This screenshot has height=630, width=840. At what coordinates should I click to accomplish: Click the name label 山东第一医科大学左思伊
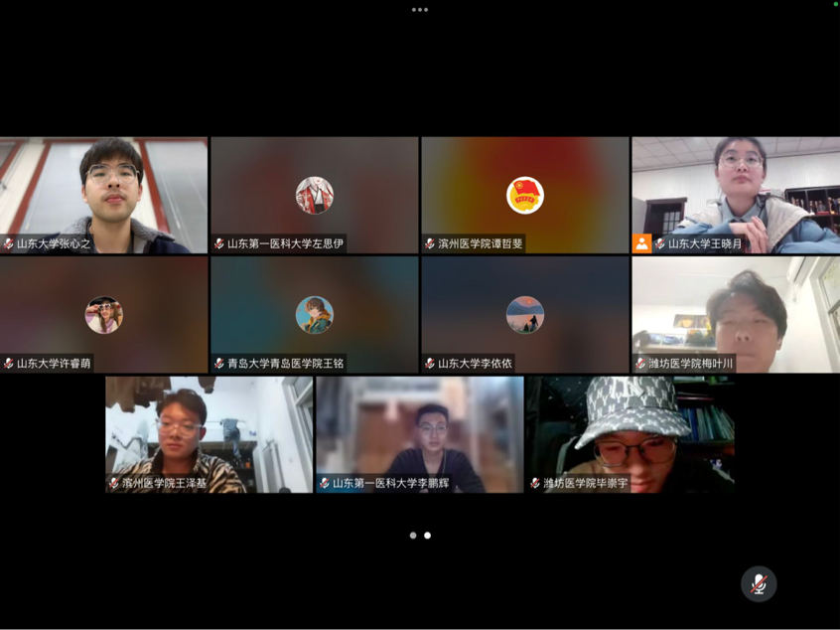[x=285, y=243]
